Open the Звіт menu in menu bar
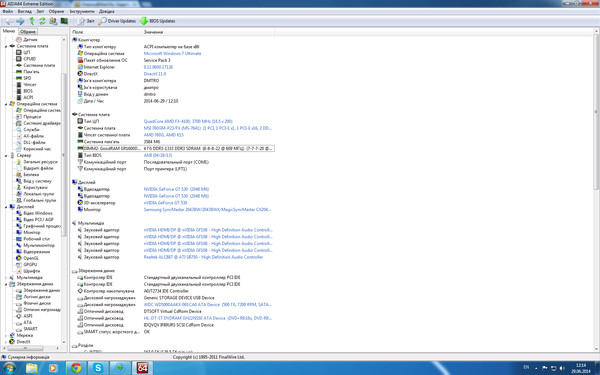Viewport: 600px width, 375px height. [x=40, y=11]
